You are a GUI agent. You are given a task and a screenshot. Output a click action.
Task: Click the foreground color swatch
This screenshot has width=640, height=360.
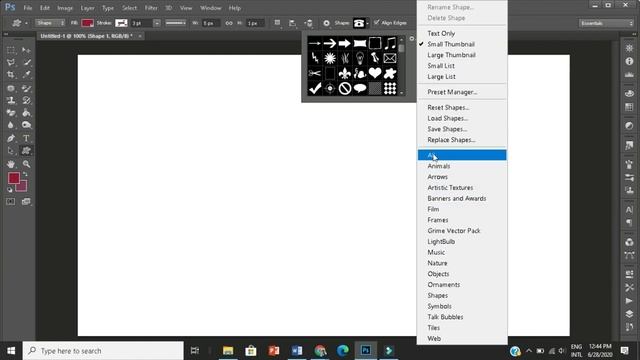coord(13,178)
